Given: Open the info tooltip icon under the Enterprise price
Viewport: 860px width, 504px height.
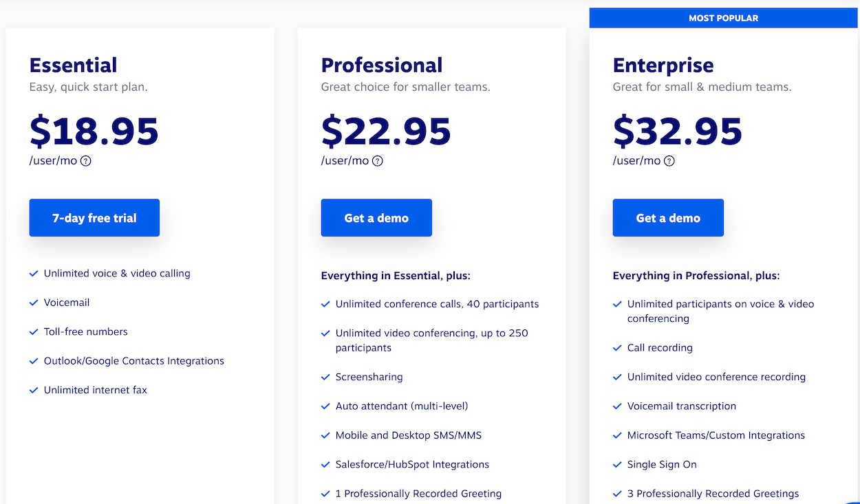Looking at the screenshot, I should (x=669, y=161).
